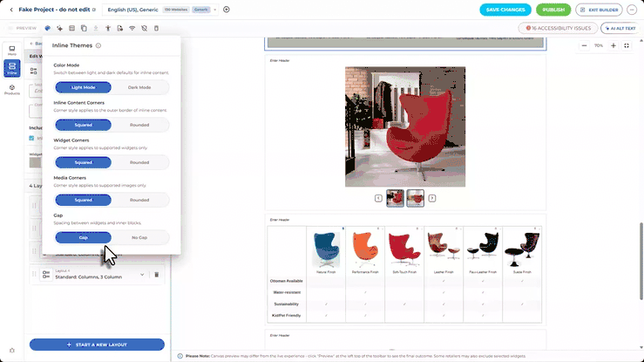Screen dimensions: 644x362
Task: Click the bug icon at sidebar bottom
Action: tap(12, 351)
